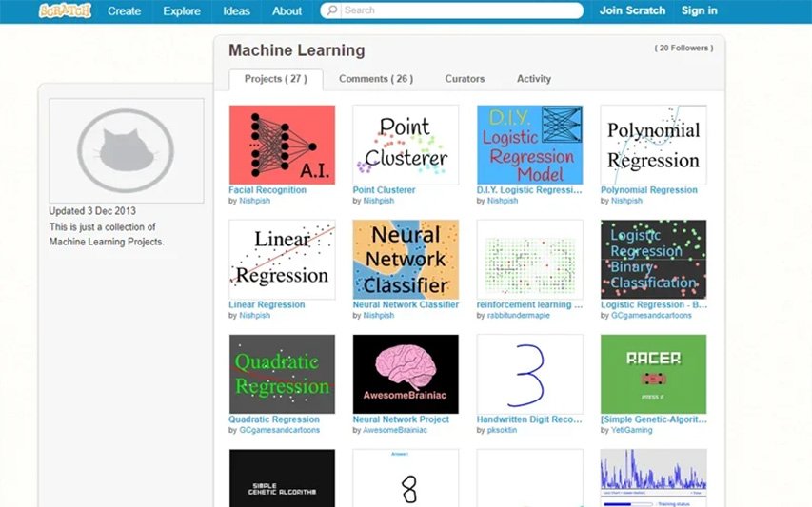Open pksoktin author link
Viewport: 812px width, 507px height.
point(502,430)
